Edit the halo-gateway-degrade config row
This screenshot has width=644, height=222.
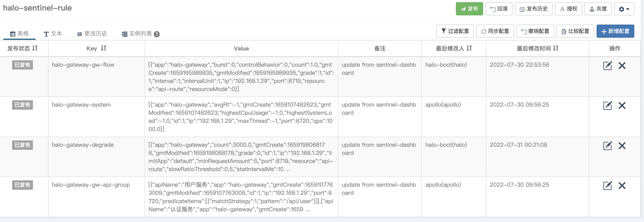607,146
